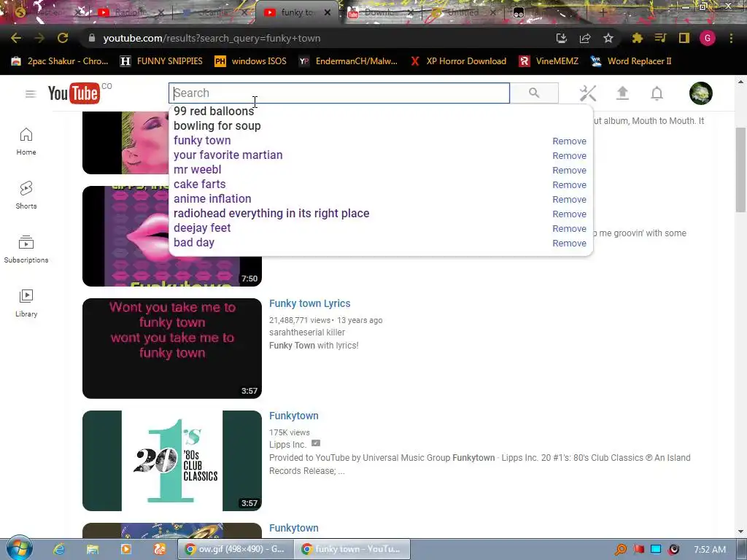Open the YouTube hamburger guide menu

31,94
